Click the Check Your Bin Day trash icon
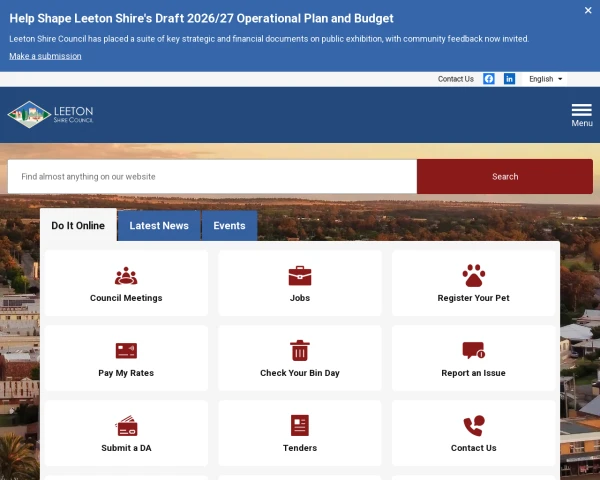Viewport: 600px width, 480px height. click(x=300, y=350)
